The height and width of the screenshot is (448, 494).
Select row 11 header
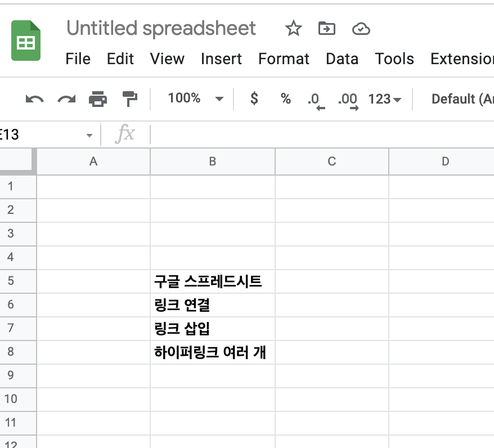[18, 423]
